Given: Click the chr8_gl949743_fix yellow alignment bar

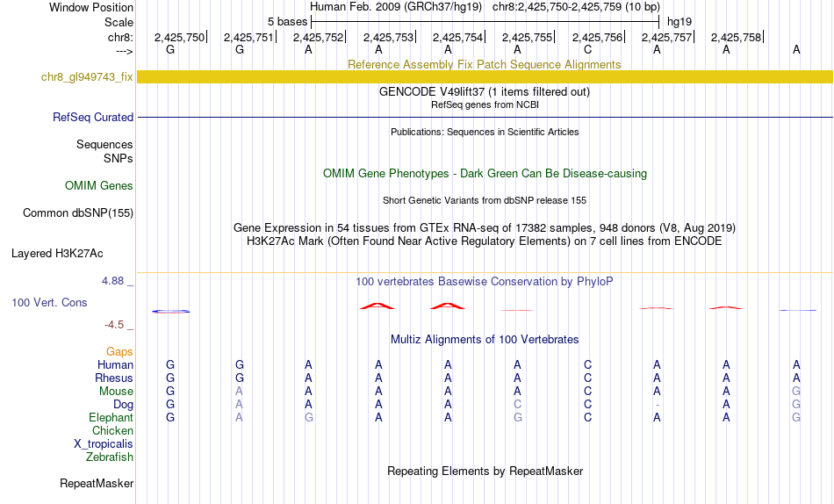Looking at the screenshot, I should pyautogui.click(x=485, y=76).
